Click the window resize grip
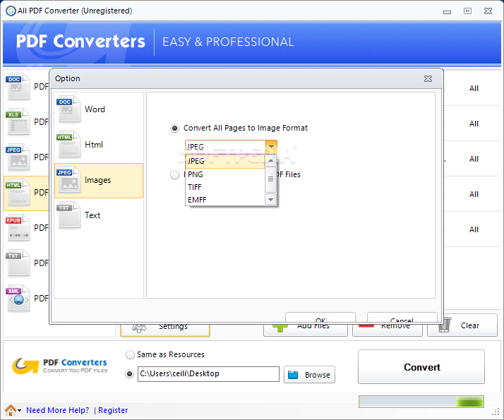Viewport: 504px width, 420px height. [496, 412]
